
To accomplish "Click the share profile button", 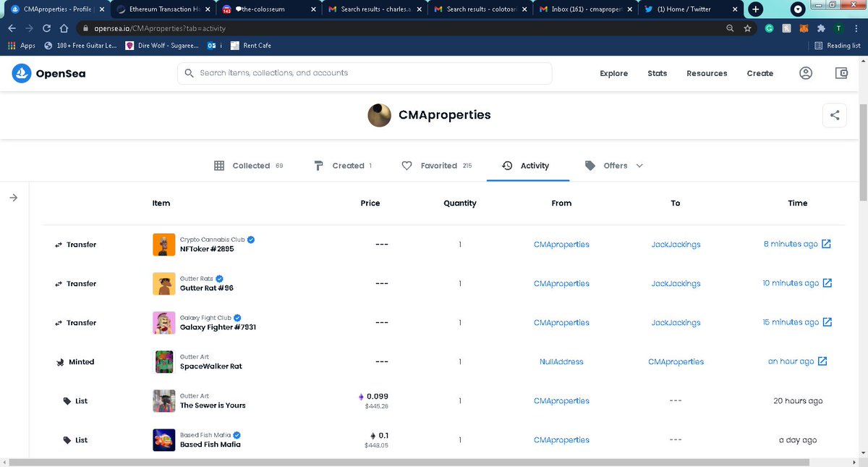I will click(x=835, y=115).
